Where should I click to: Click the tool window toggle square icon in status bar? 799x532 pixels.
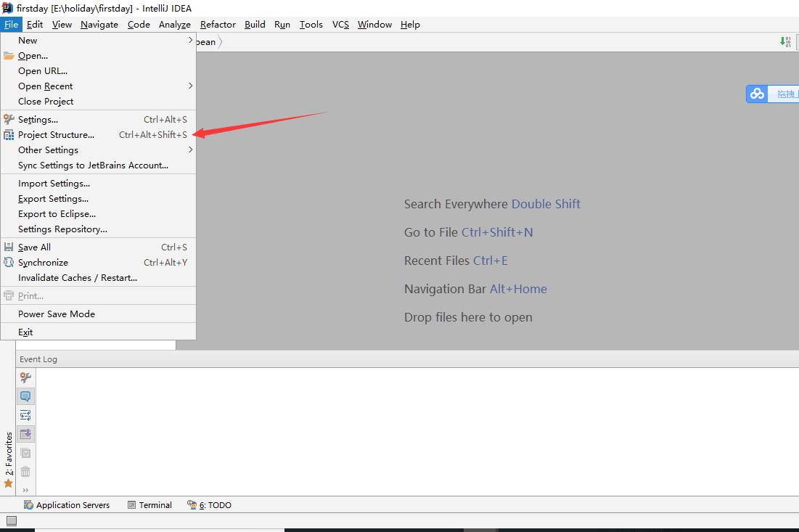tap(11, 521)
